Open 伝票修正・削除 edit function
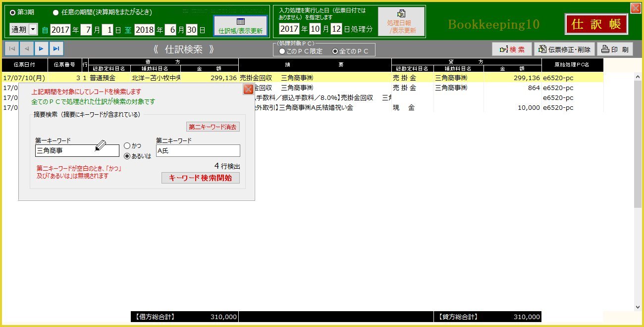644x327 pixels. click(x=564, y=49)
